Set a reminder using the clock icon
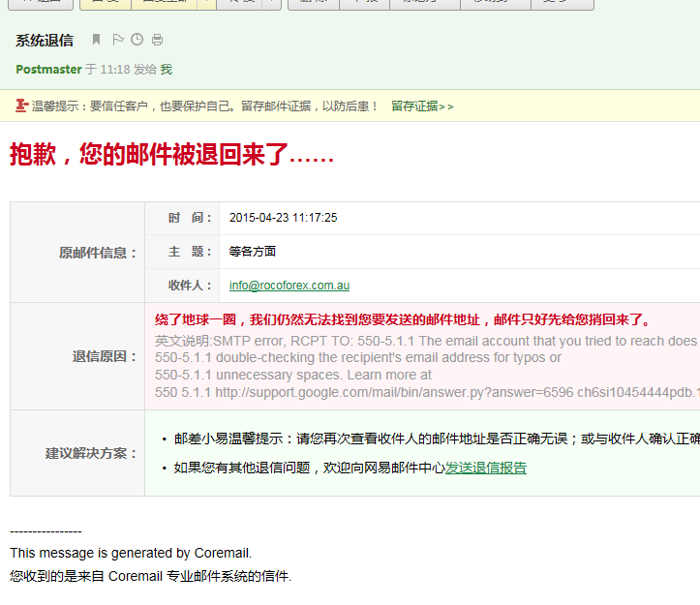 tap(137, 40)
